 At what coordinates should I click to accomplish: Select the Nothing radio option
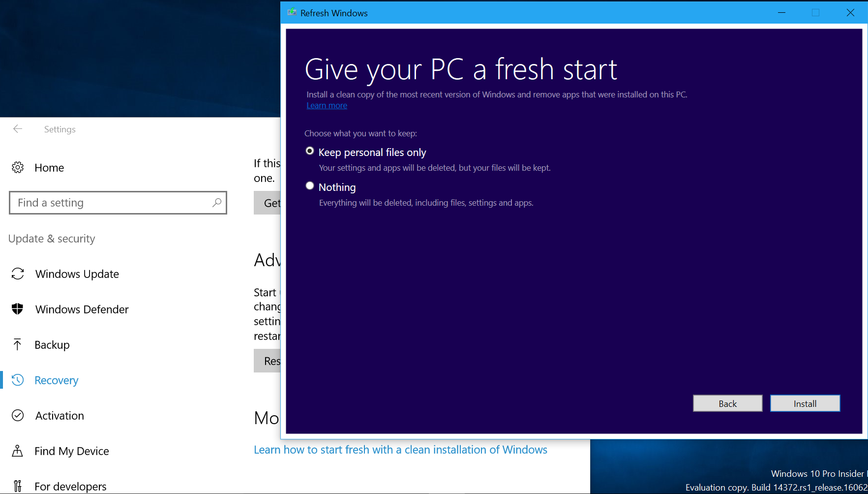point(310,185)
